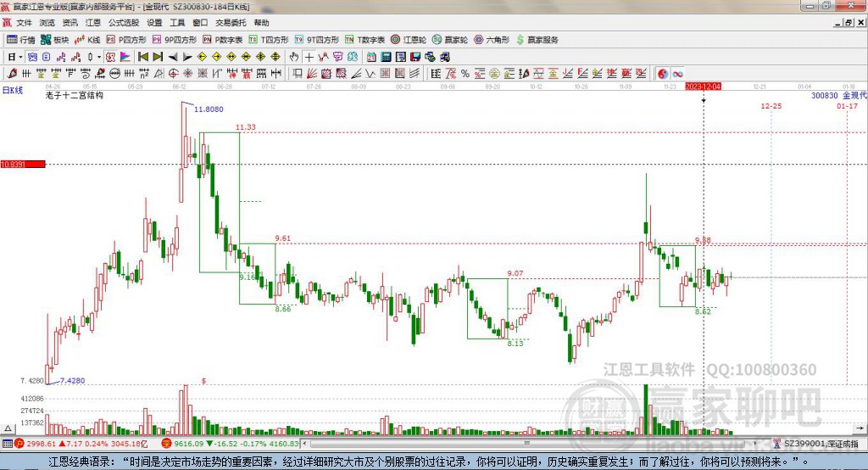The width and height of the screenshot is (868, 470).
Task: Select the percent % drawing tool
Action: click(465, 73)
